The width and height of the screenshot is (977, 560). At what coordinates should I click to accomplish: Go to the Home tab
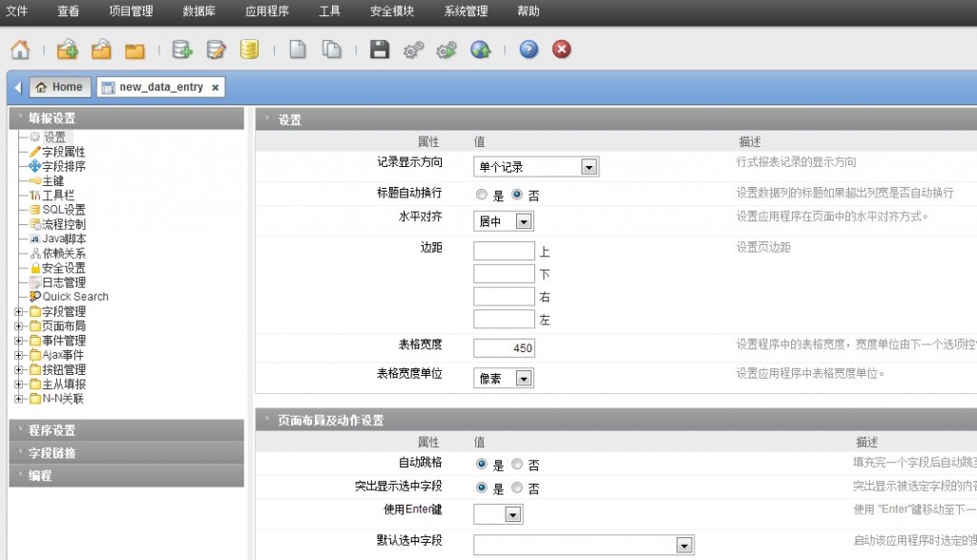click(59, 85)
